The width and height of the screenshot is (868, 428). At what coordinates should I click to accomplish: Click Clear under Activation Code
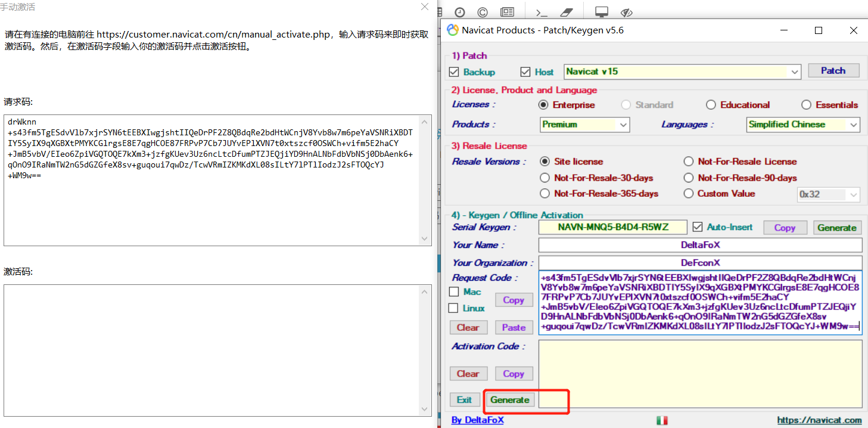click(468, 374)
